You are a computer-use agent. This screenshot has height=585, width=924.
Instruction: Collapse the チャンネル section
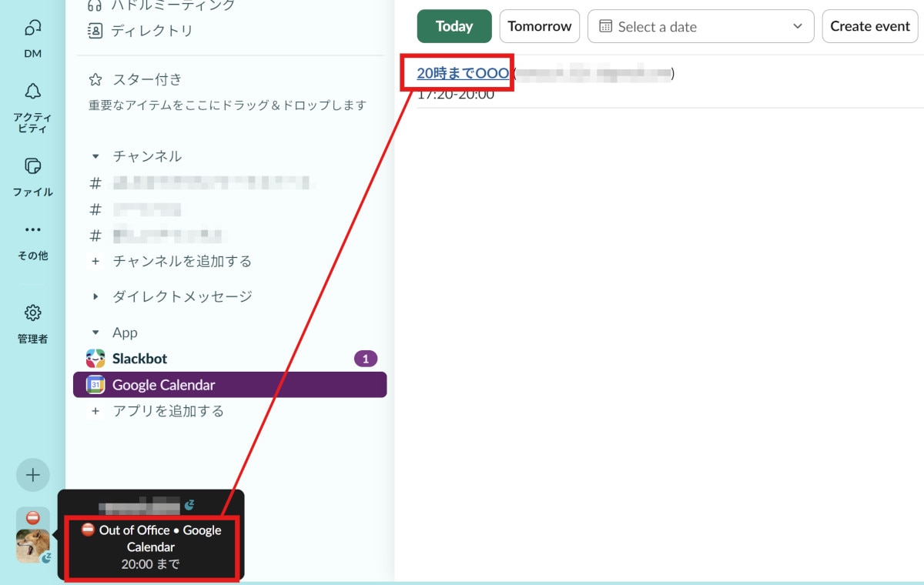pyautogui.click(x=95, y=156)
